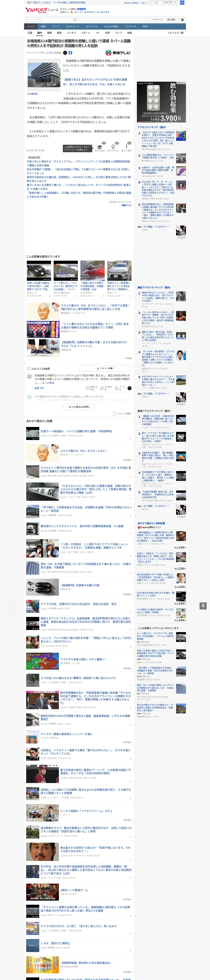
Task: React with 学びがある graduation cap icon
Action: click(x=100, y=147)
